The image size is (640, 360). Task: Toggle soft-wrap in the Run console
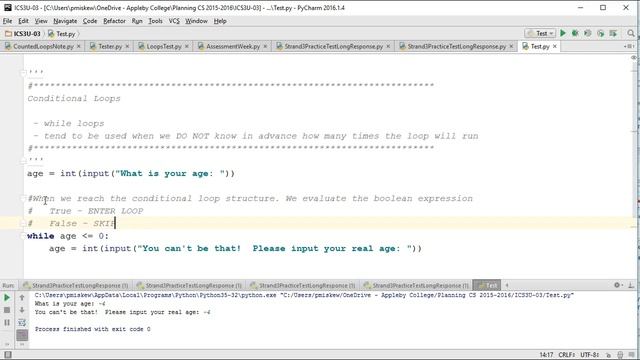(x=22, y=322)
